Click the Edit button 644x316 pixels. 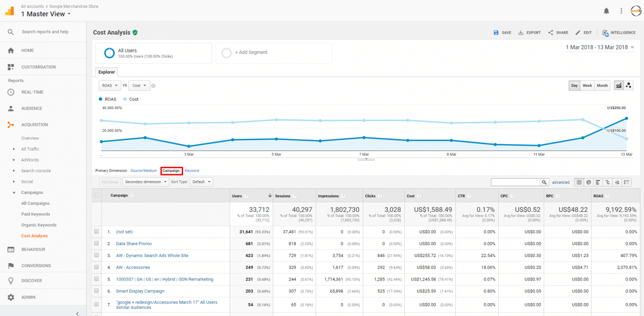[583, 33]
